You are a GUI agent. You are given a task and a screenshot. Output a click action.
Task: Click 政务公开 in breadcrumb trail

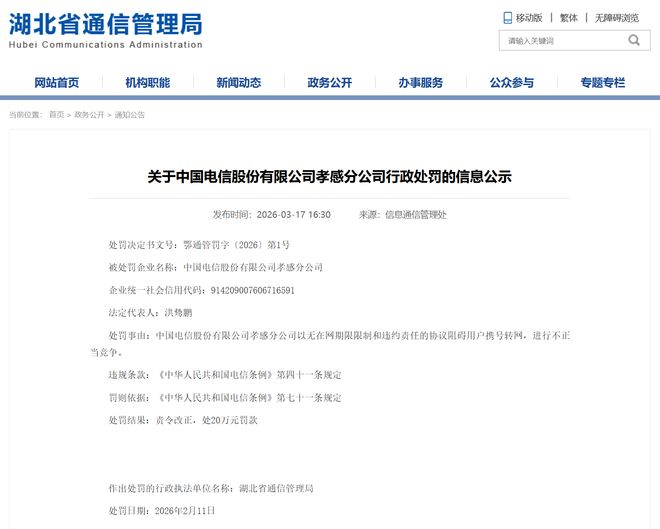click(x=89, y=114)
